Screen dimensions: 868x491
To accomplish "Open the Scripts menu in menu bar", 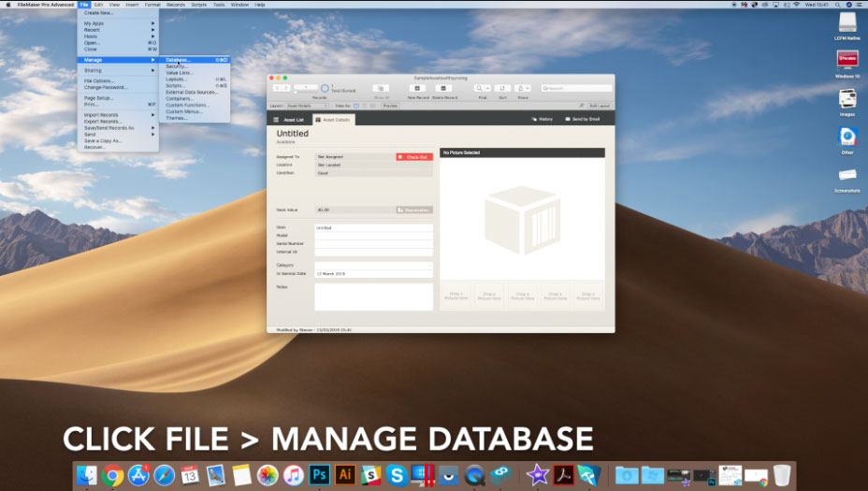I will point(198,5).
